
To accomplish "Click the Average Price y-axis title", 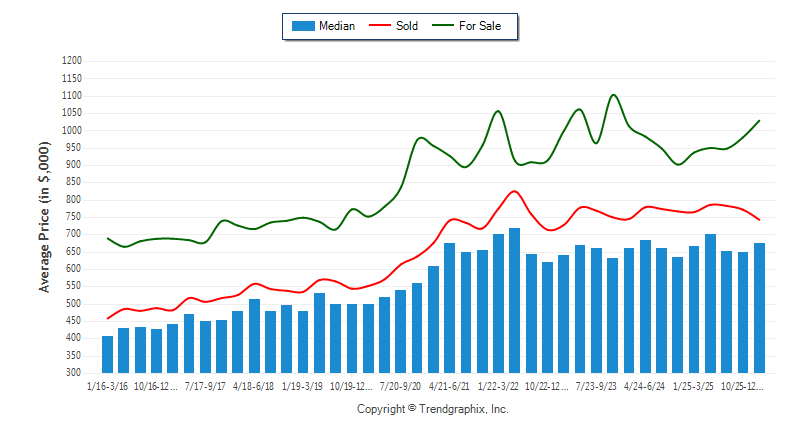I will point(45,217).
